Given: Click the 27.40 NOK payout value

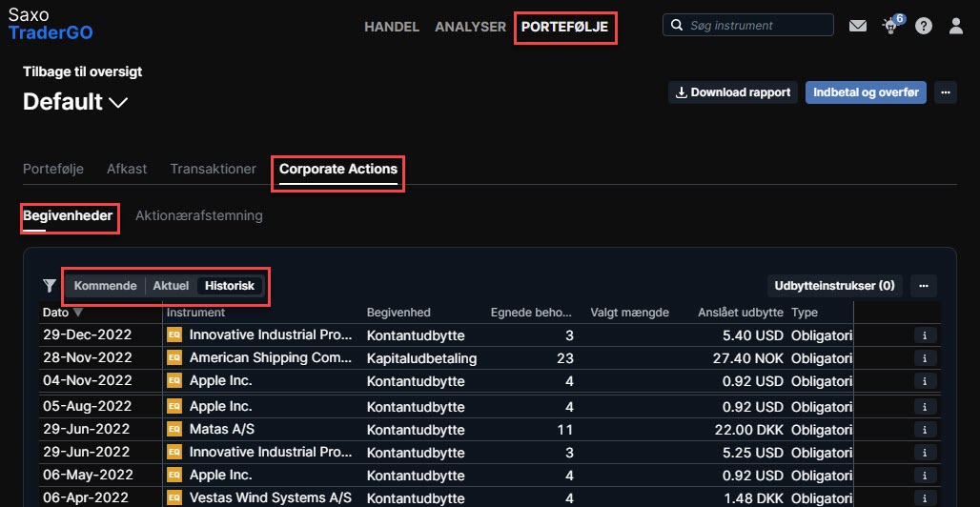Looking at the screenshot, I should 748,358.
